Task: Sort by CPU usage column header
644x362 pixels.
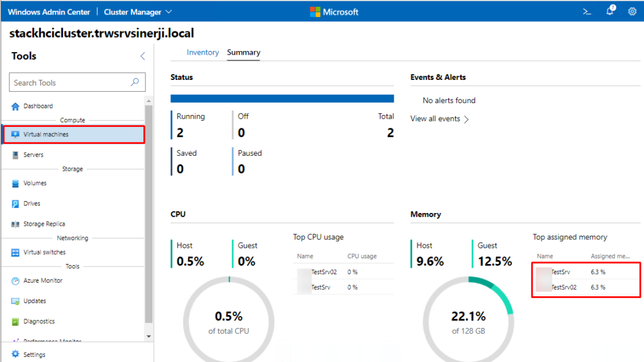Action: [x=362, y=256]
